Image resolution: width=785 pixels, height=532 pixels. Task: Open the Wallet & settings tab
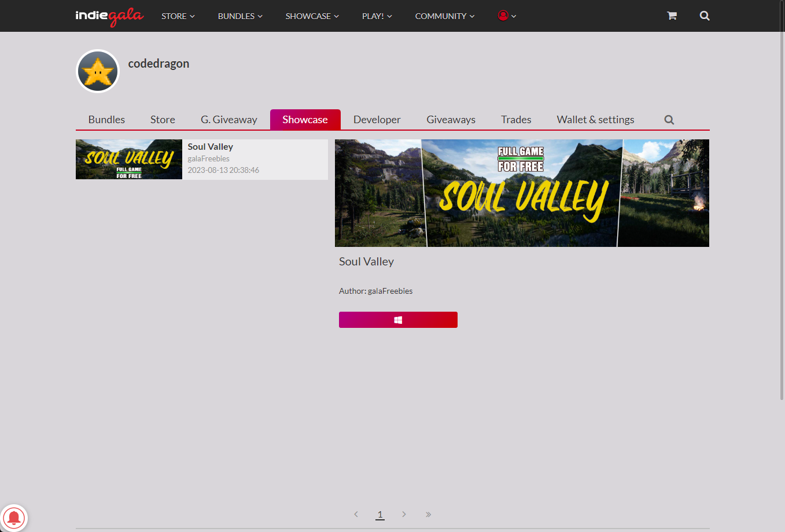coord(595,120)
